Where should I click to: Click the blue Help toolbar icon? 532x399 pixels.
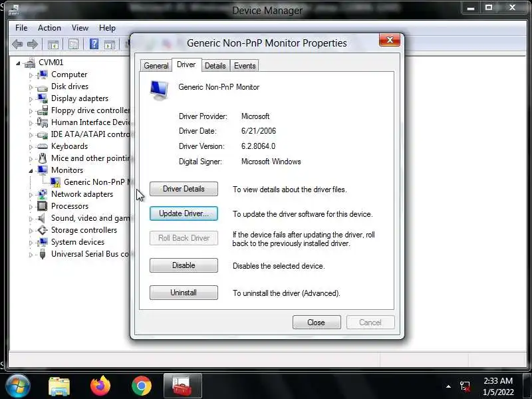pyautogui.click(x=94, y=44)
